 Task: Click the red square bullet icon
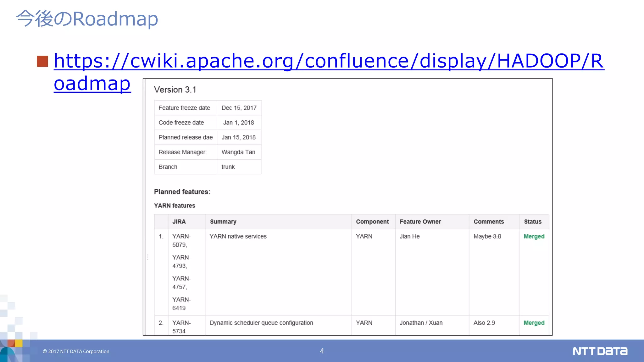(42, 61)
